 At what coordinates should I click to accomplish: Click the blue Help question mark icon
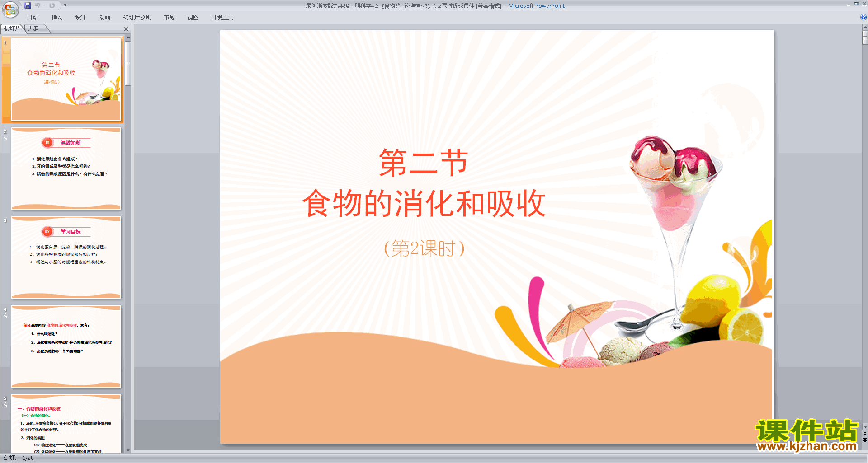[863, 18]
